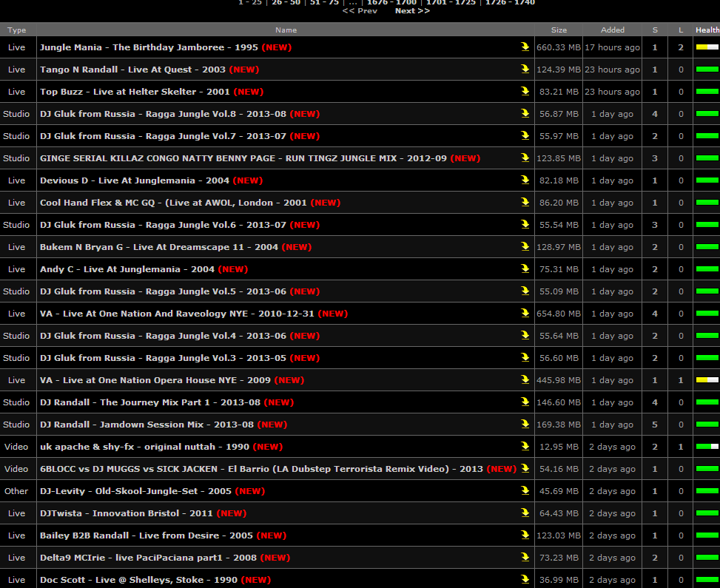Download Ragga Jungle Vol.8 via yellow arrow
The width and height of the screenshot is (720, 588).
(525, 113)
